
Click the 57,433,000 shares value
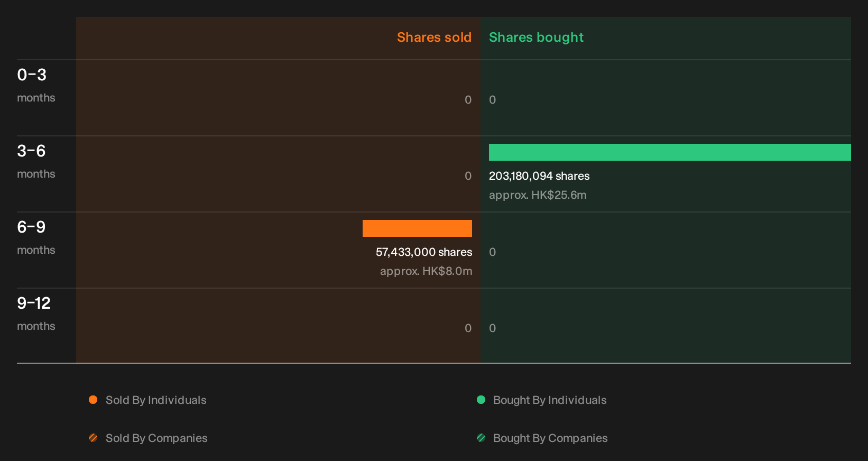pyautogui.click(x=424, y=252)
